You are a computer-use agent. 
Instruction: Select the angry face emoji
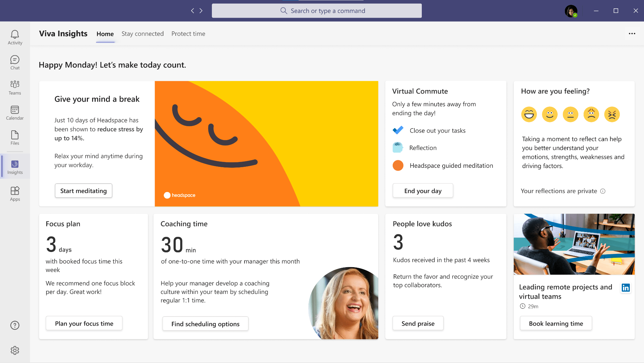click(612, 114)
